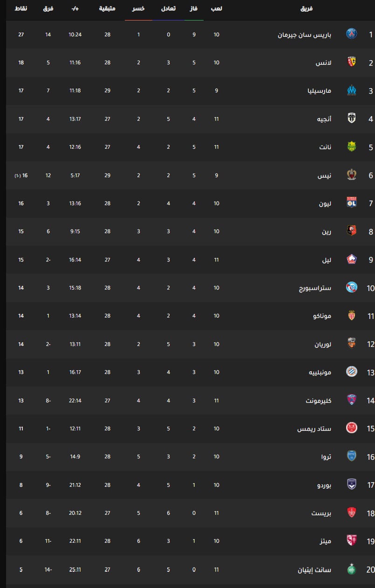The image size is (375, 588).
Task: Sort by the فاز wins column header
Action: coord(194,9)
